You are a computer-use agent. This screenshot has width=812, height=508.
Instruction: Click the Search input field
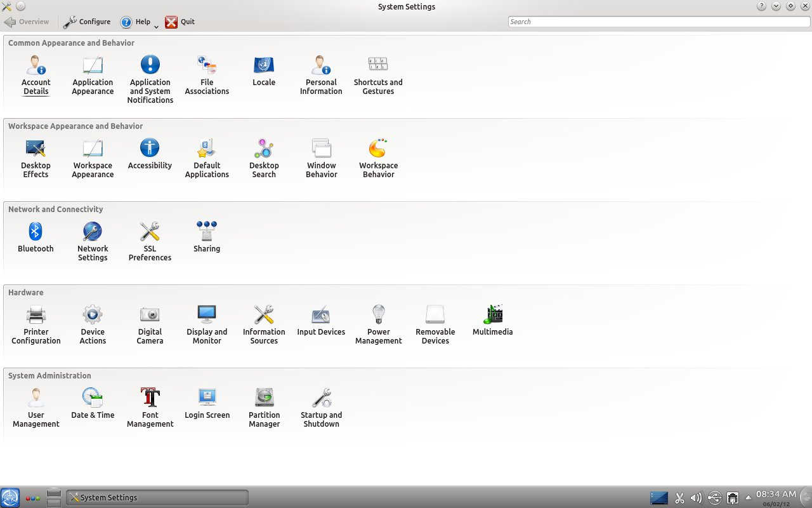(658, 22)
